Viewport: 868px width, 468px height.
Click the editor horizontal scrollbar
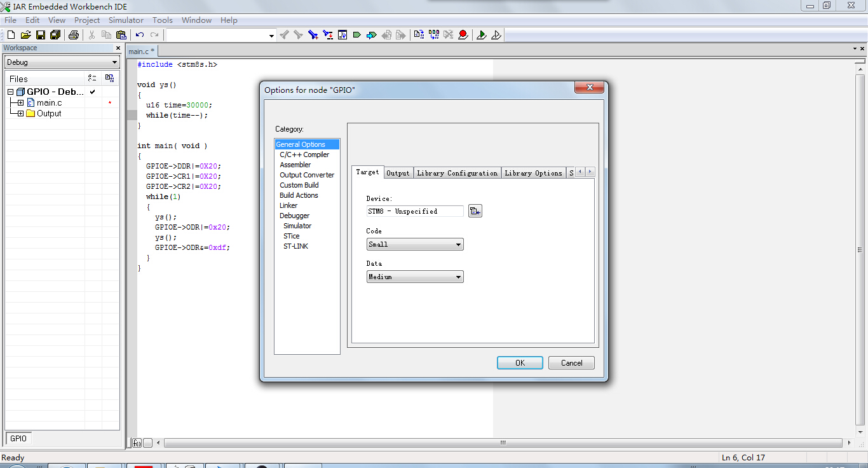pos(503,443)
